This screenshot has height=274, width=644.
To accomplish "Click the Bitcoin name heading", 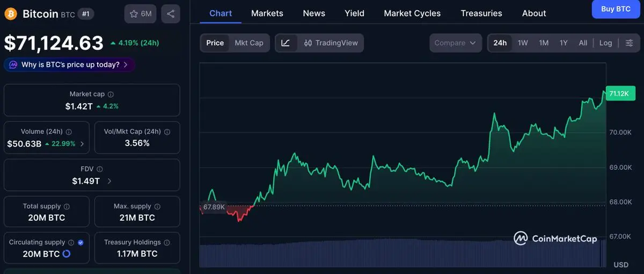I will pyautogui.click(x=40, y=14).
